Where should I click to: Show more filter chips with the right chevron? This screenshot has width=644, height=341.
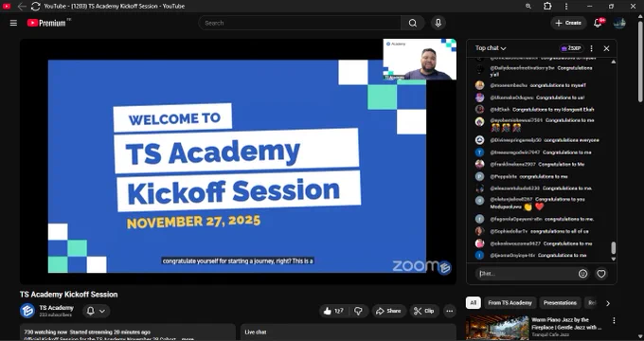[608, 303]
